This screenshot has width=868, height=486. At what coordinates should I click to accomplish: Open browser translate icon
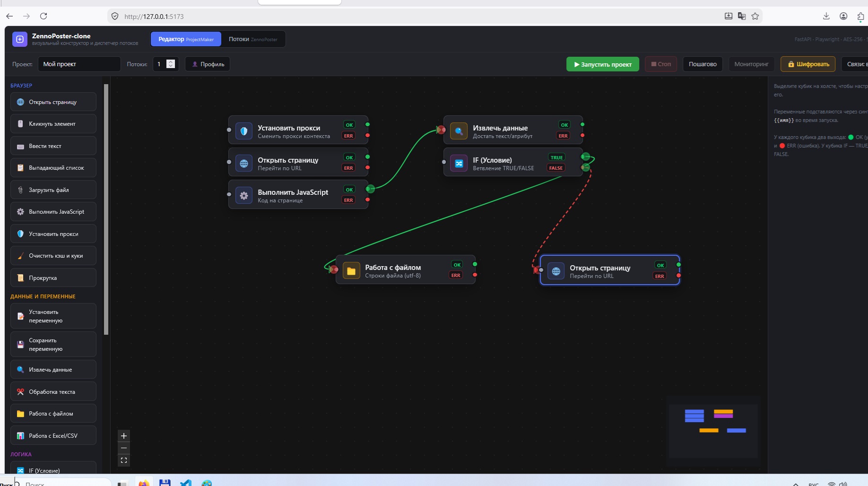point(742,16)
